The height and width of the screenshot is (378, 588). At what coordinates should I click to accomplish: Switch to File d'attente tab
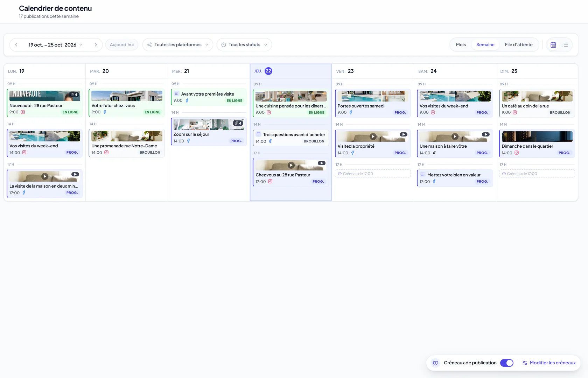(519, 45)
